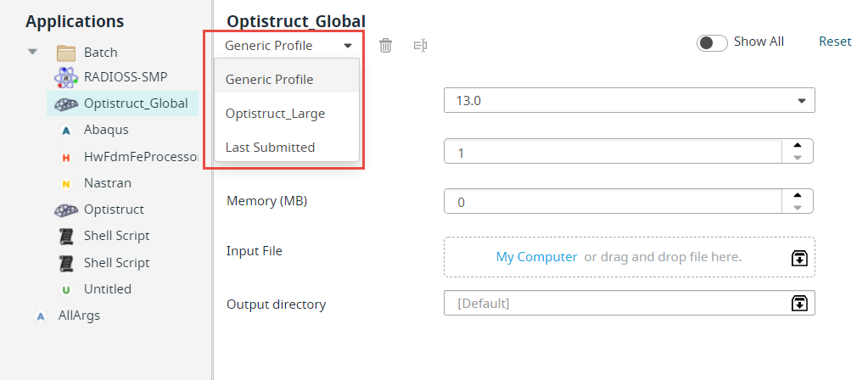Click the rename profile icon

point(421,45)
